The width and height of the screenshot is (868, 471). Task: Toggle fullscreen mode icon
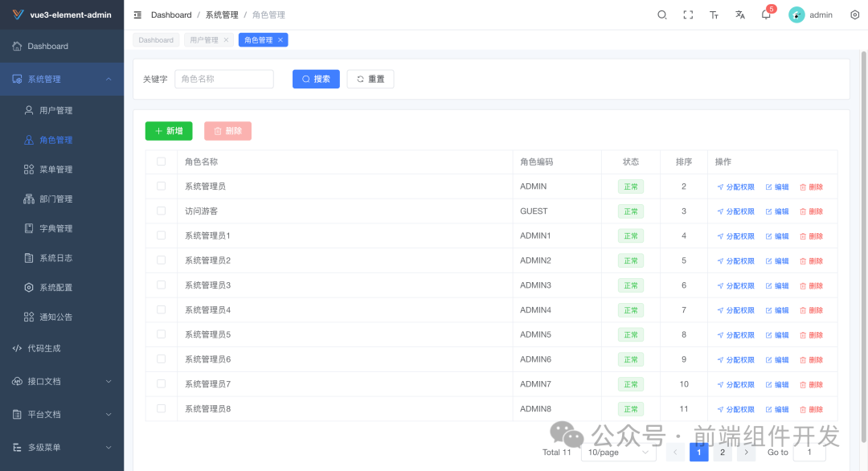687,14
